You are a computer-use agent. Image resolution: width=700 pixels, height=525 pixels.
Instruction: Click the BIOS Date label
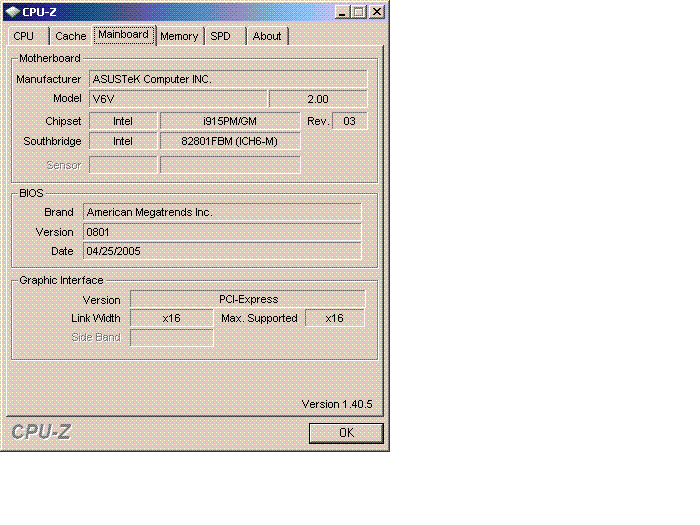click(62, 251)
